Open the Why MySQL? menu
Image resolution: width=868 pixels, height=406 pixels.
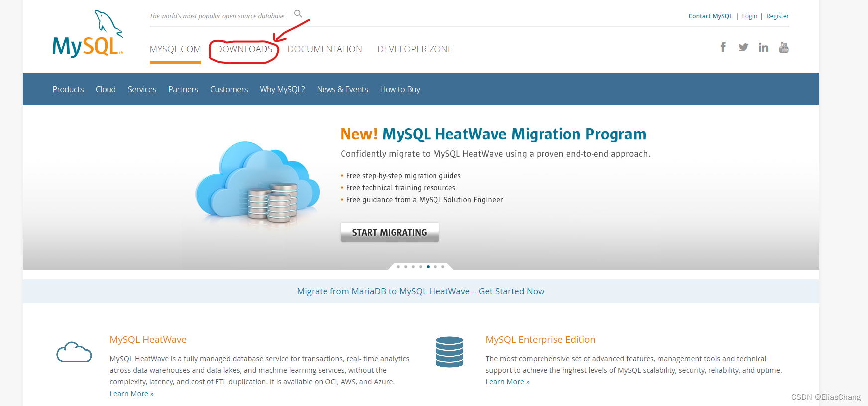(282, 89)
